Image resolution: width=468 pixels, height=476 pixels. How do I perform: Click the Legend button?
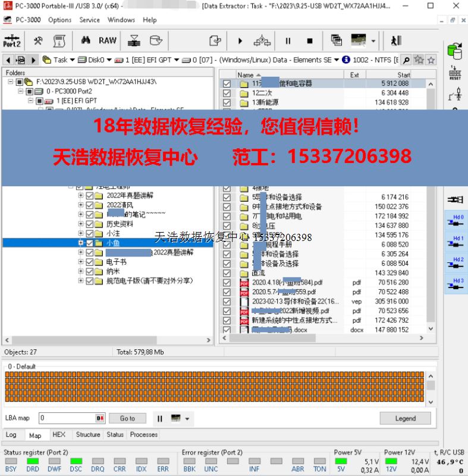pyautogui.click(x=405, y=418)
